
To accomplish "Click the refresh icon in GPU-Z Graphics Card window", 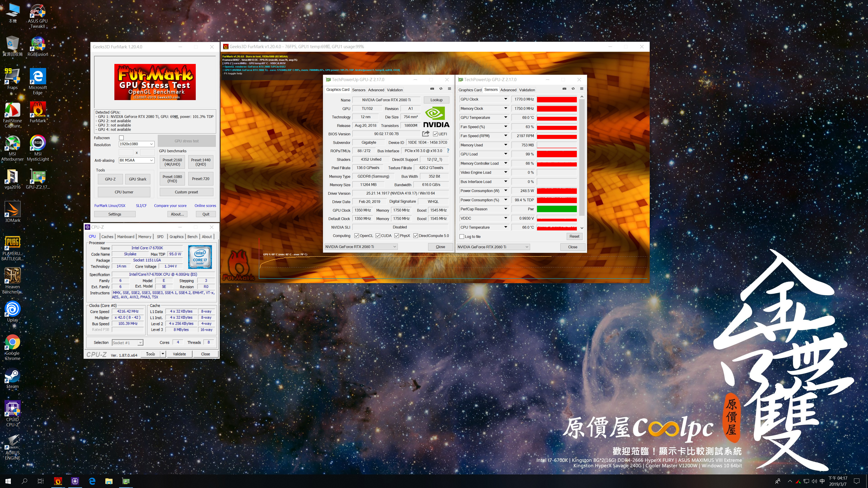I will click(441, 89).
